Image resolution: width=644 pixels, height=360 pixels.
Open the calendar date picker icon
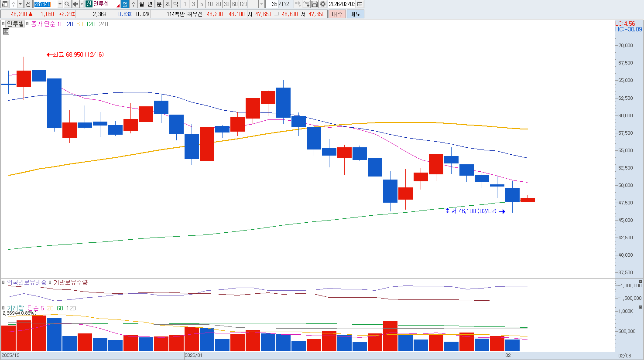360,4
